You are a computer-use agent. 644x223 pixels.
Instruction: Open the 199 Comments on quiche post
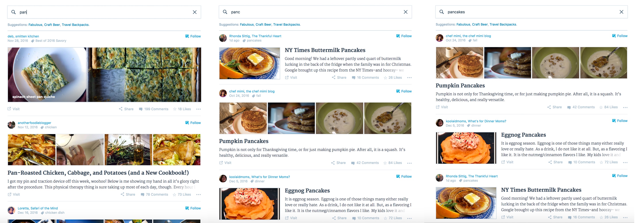pyautogui.click(x=154, y=109)
